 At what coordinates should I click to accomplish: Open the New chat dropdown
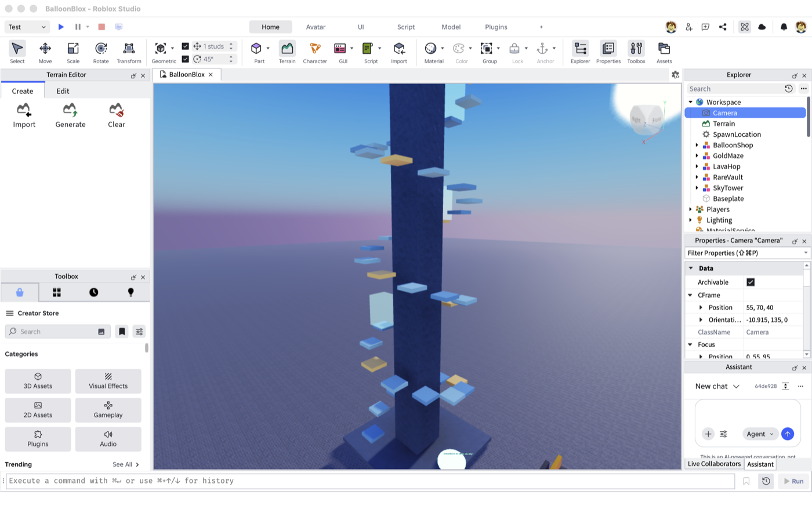tap(717, 386)
